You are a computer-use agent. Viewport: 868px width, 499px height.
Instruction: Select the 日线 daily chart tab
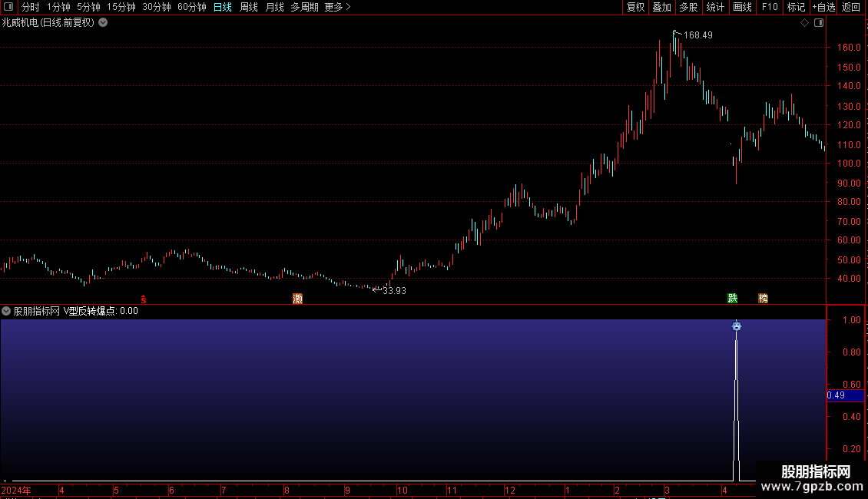point(223,7)
